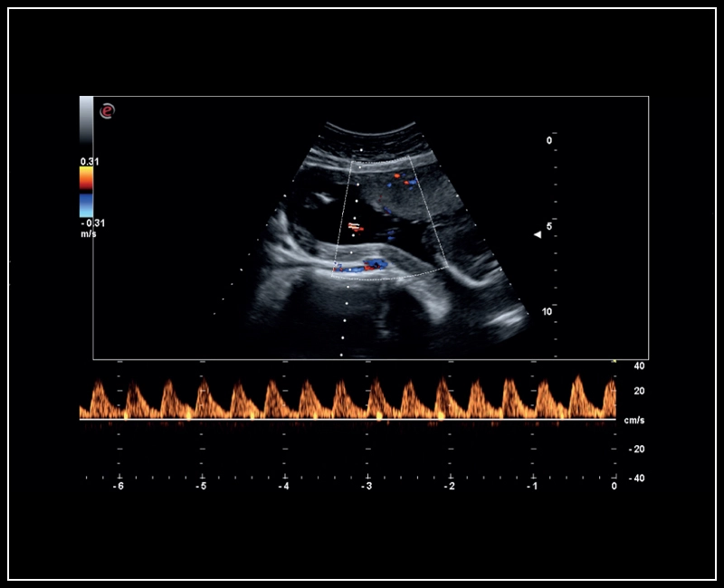Viewport: 724px width, 588px height.
Task: Click the 10 cm depth marker
Action: tap(548, 309)
